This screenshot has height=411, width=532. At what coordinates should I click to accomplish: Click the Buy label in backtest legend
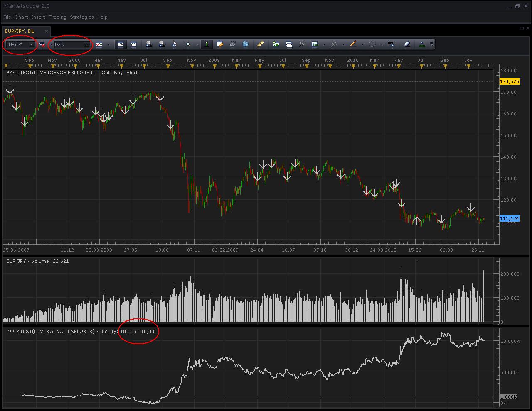118,73
